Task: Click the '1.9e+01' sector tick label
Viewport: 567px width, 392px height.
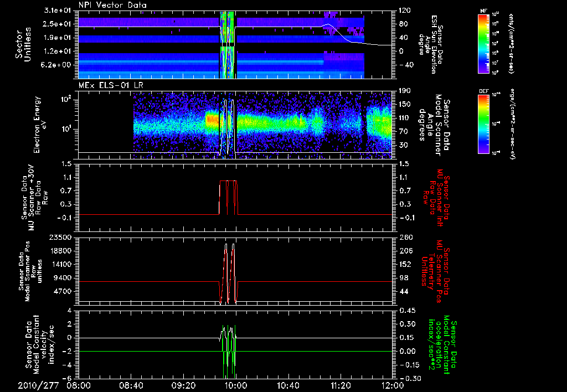Action: [57, 38]
